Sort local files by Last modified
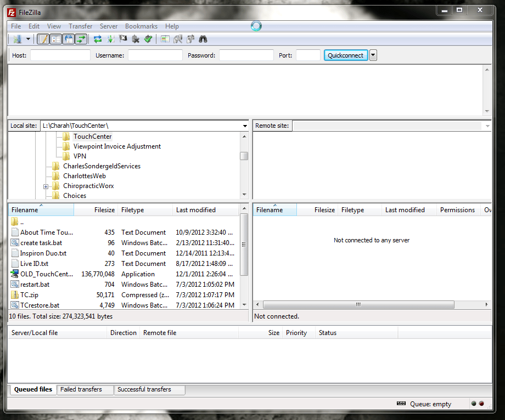 206,210
